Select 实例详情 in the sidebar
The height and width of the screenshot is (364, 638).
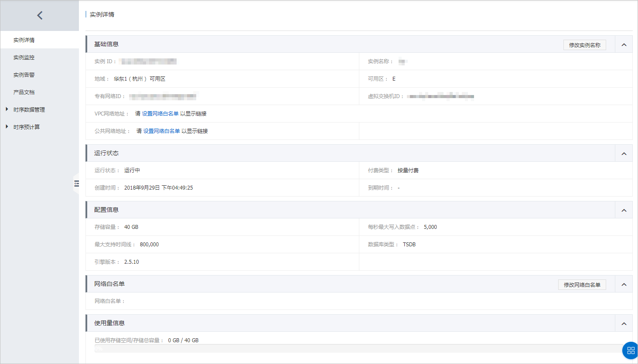pos(24,40)
